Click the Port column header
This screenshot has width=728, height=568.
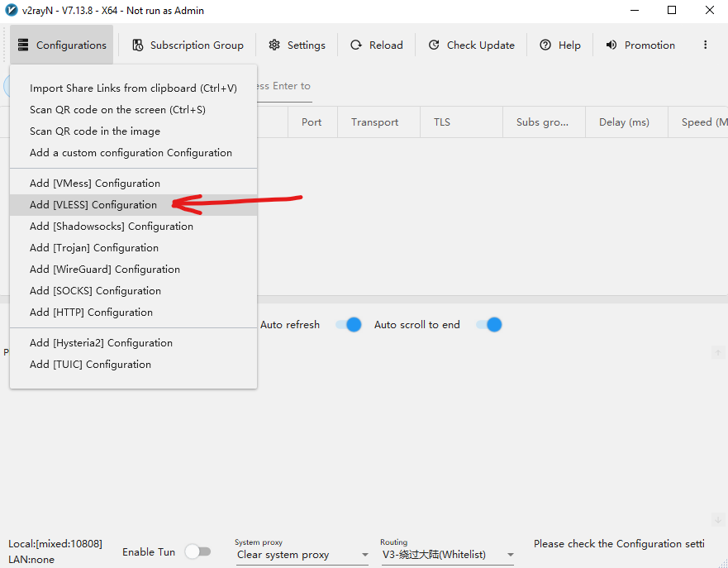(x=312, y=122)
